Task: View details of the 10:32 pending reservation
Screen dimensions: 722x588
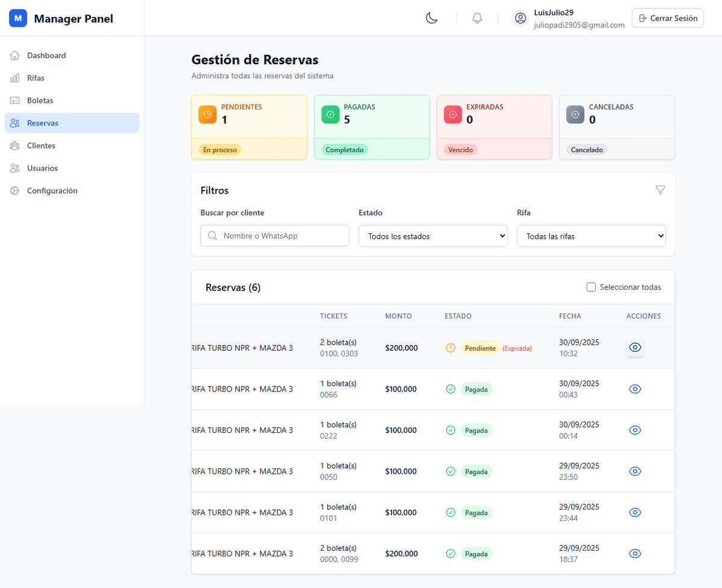Action: pos(635,348)
